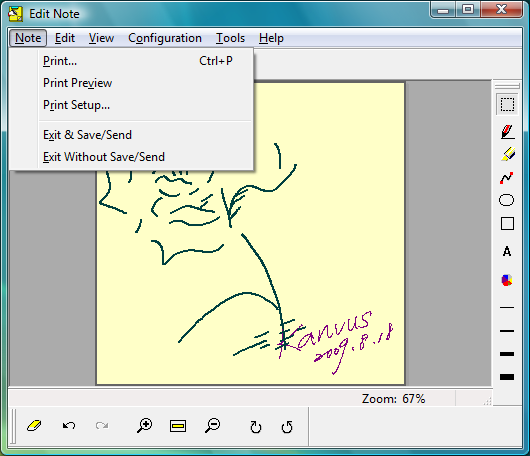Screen dimensions: 530x456
Task: Select the rectangular selection tool
Action: point(507,104)
